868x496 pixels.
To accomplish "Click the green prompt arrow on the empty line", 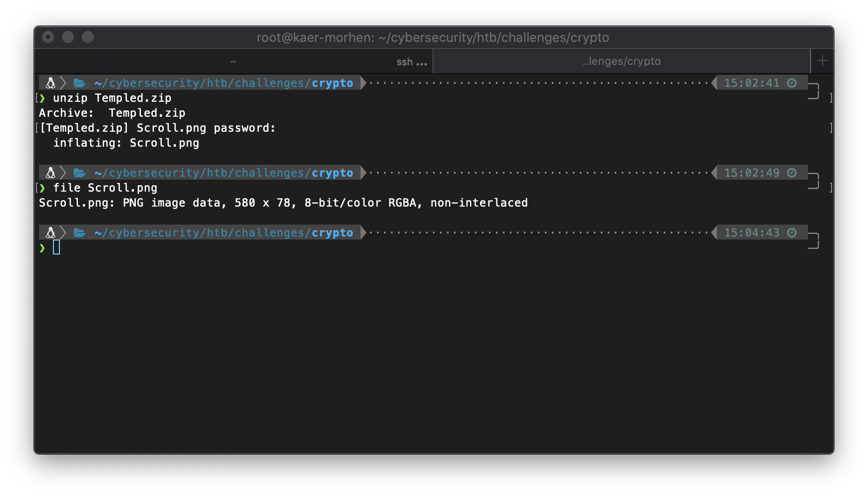I will click(x=42, y=248).
